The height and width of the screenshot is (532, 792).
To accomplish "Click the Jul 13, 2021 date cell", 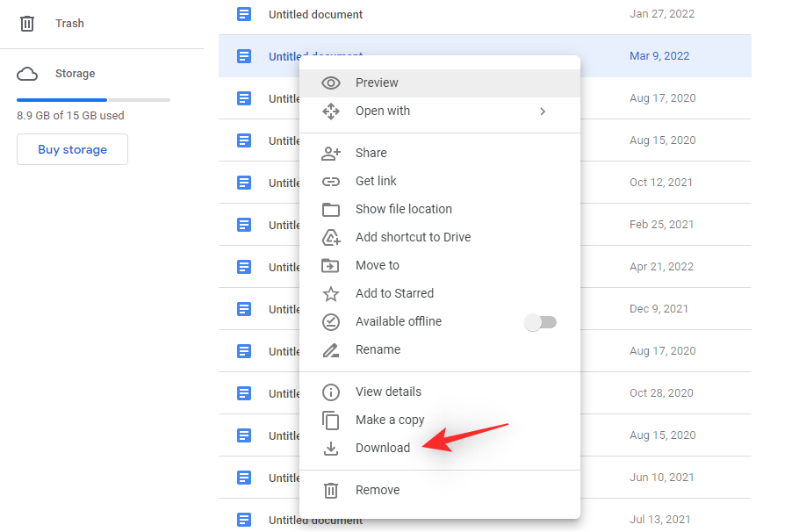I will click(x=659, y=520).
